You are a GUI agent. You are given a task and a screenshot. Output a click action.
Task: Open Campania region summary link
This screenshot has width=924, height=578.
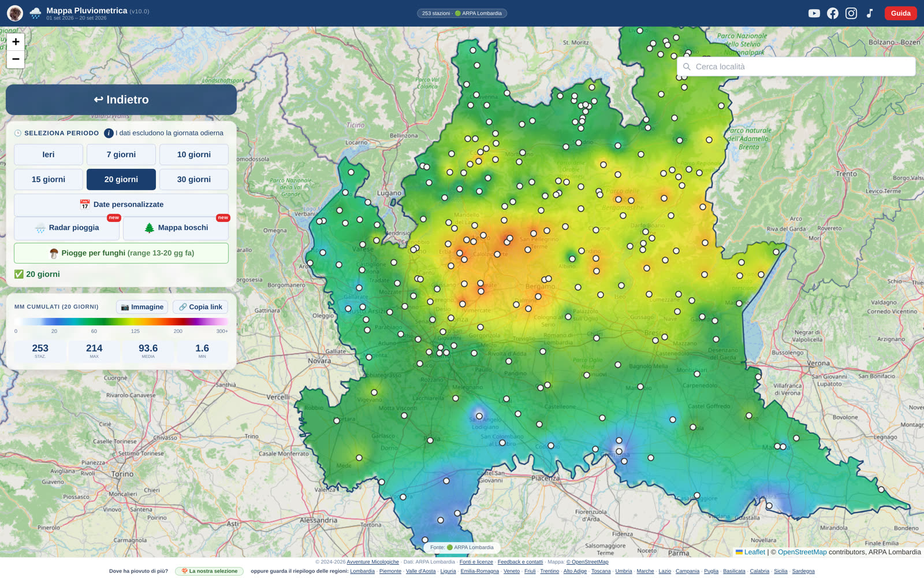(688, 571)
